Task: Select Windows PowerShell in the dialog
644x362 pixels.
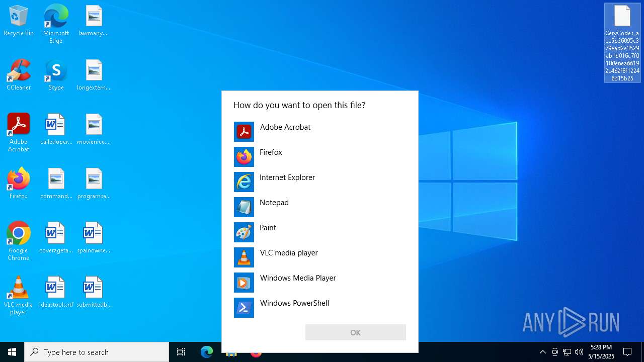Action: click(319, 308)
